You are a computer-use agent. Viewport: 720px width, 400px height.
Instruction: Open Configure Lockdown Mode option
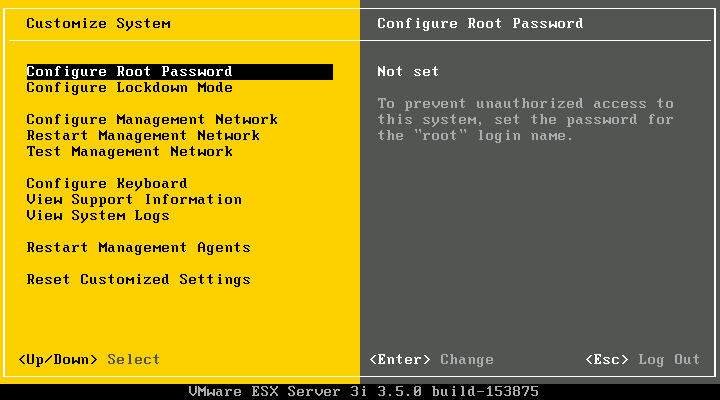(x=129, y=88)
